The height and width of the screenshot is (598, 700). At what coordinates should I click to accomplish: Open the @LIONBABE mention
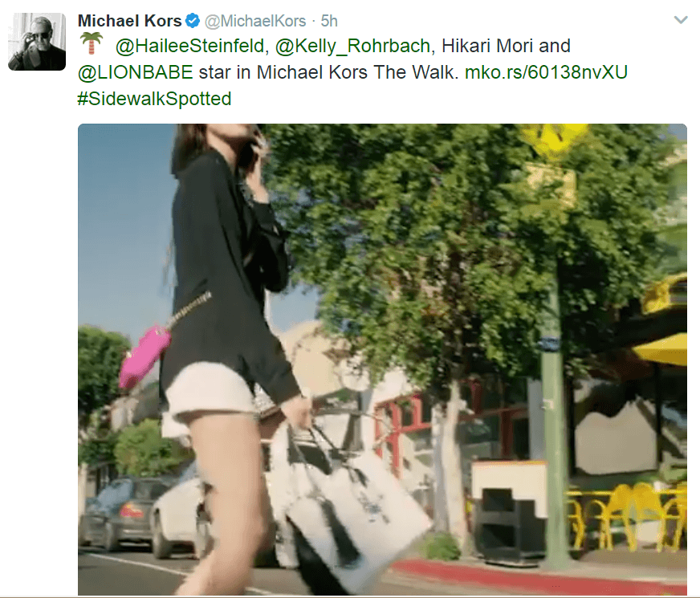point(136,72)
